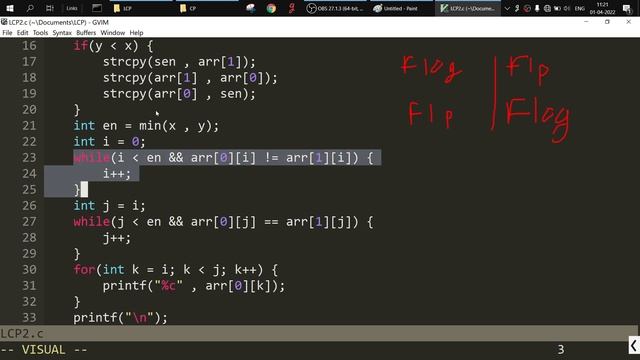
Task: Click line number 16 in gutter
Action: [29, 46]
